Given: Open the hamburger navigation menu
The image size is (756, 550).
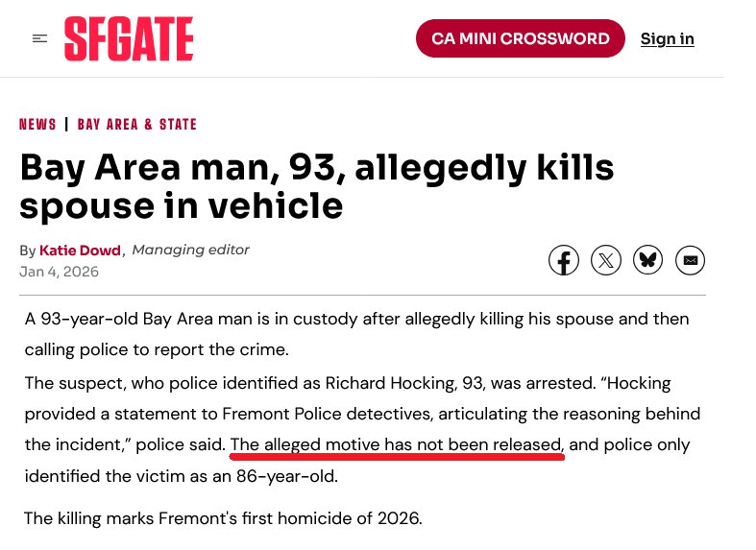Looking at the screenshot, I should coord(39,38).
